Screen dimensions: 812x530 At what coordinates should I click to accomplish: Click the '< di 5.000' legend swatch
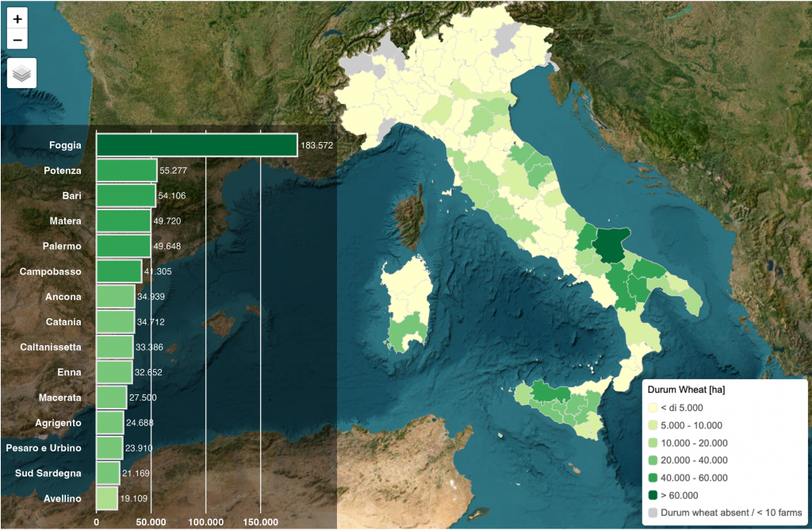point(654,408)
